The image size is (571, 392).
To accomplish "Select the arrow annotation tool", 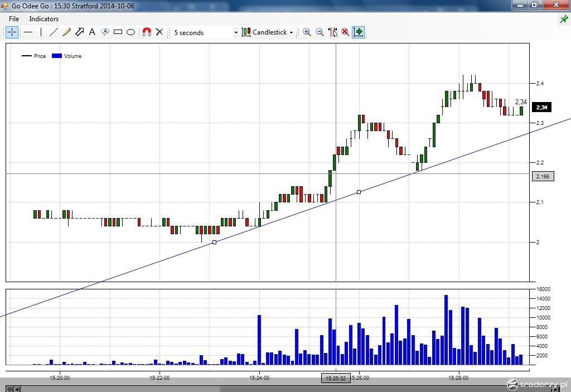I will [x=79, y=32].
